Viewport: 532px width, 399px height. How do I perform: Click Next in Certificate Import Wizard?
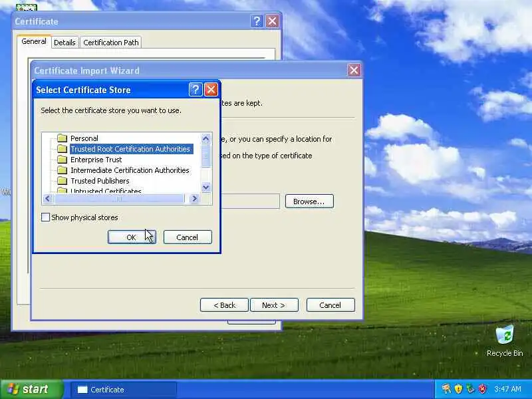274,305
